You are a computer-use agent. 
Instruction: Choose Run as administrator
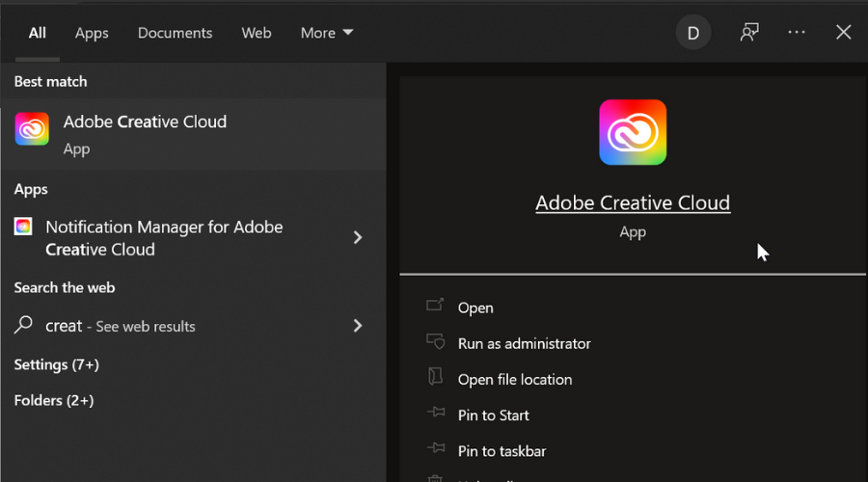click(525, 343)
